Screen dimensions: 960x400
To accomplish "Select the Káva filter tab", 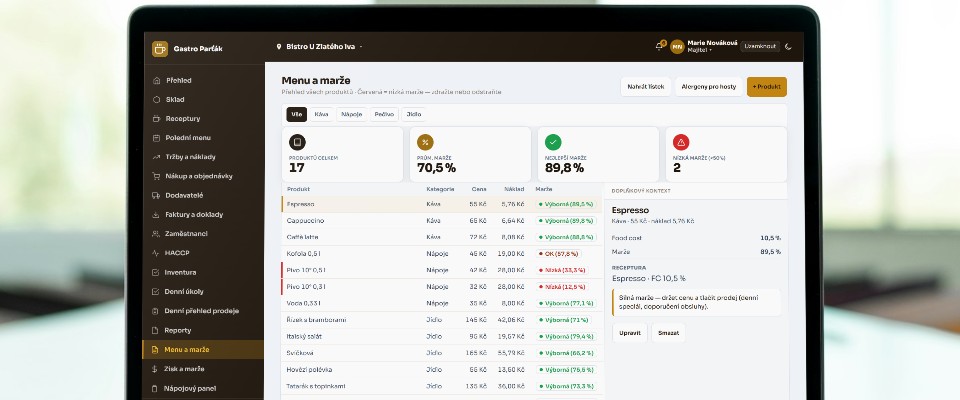I will 321,115.
